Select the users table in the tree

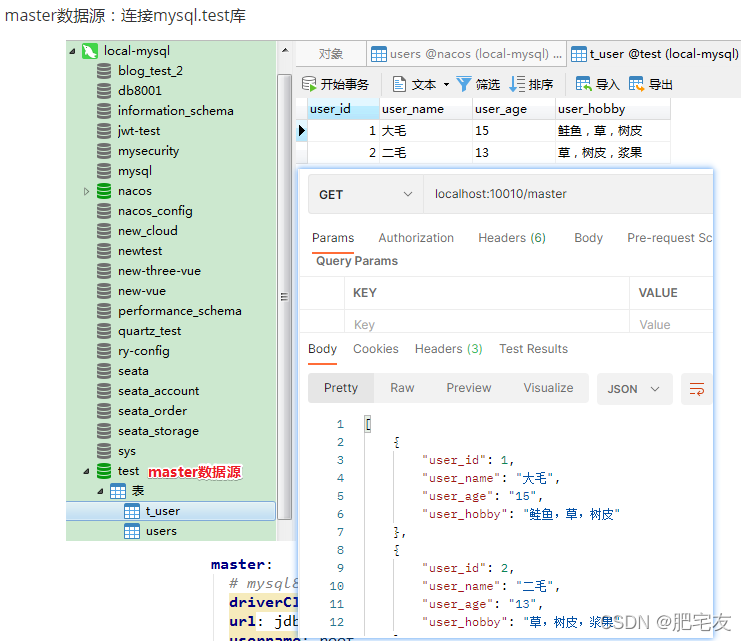pos(161,531)
